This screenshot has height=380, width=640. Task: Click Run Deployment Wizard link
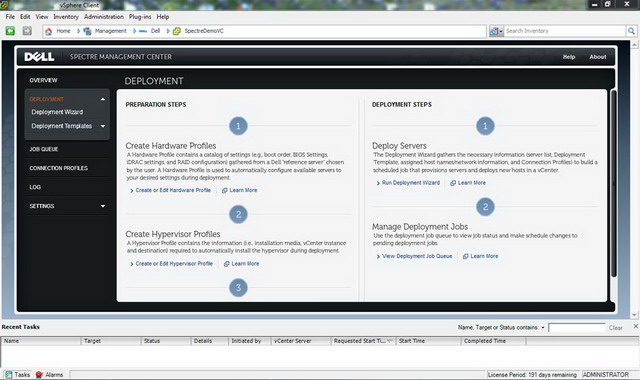click(411, 183)
